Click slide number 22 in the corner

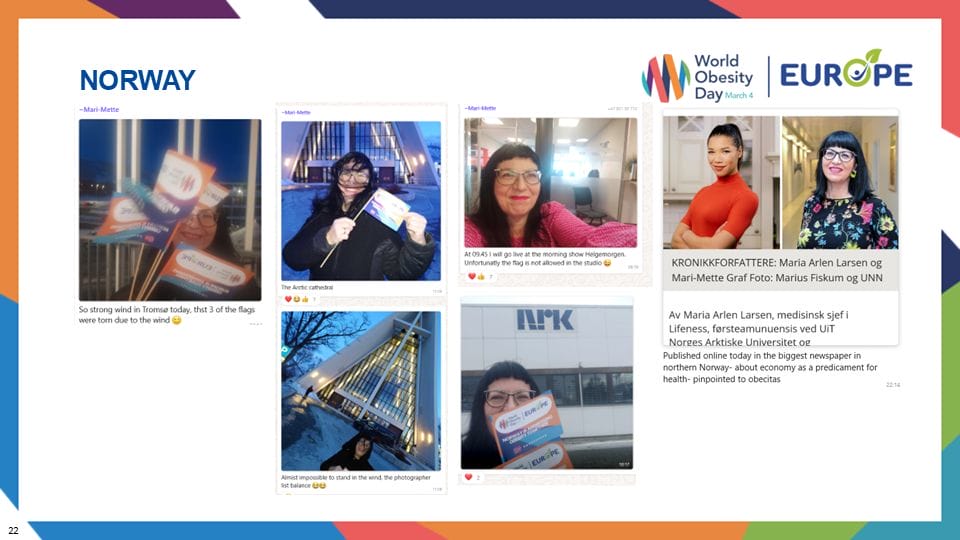(13, 529)
